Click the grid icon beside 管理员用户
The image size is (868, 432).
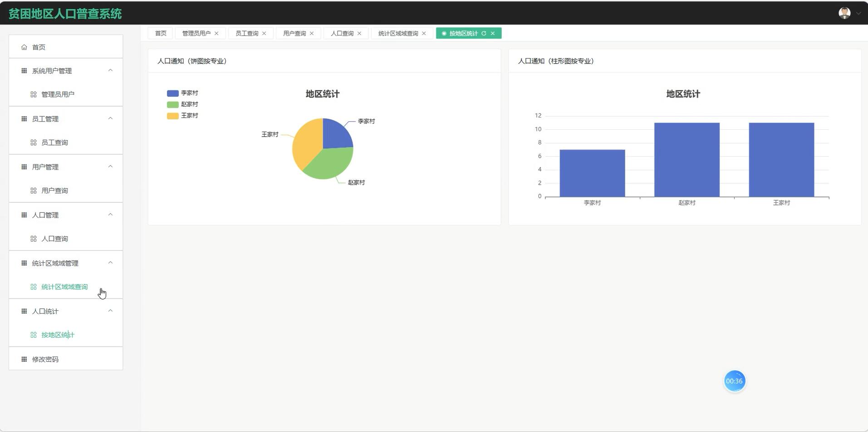33,94
